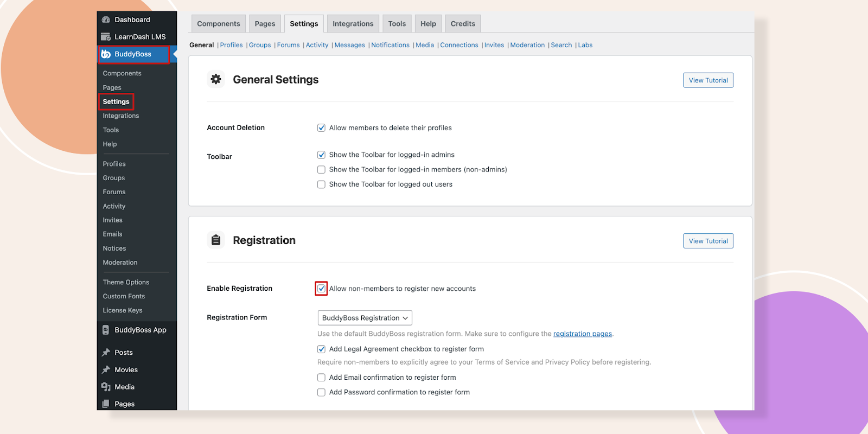Open Custom Fonts in sidebar
The width and height of the screenshot is (868, 434).
click(124, 296)
